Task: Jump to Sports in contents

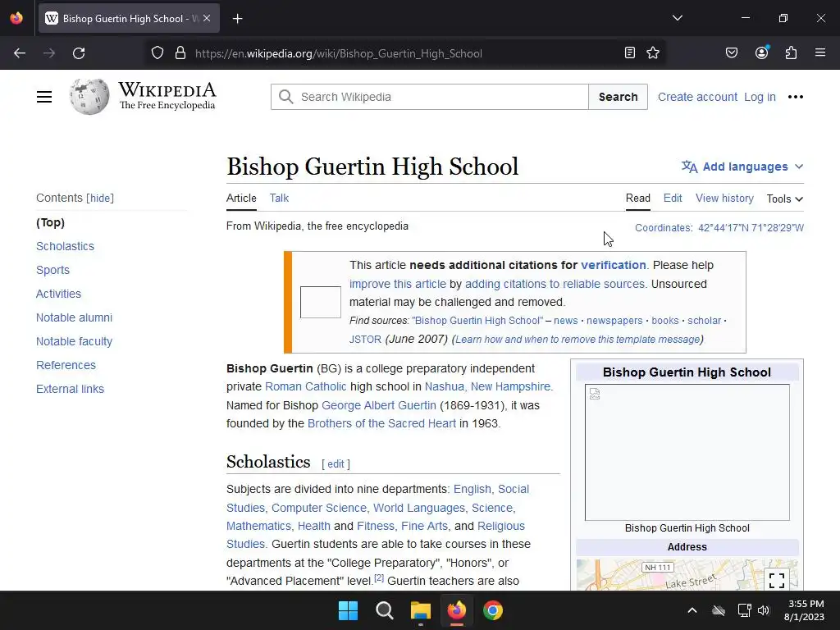Action: coord(52,270)
